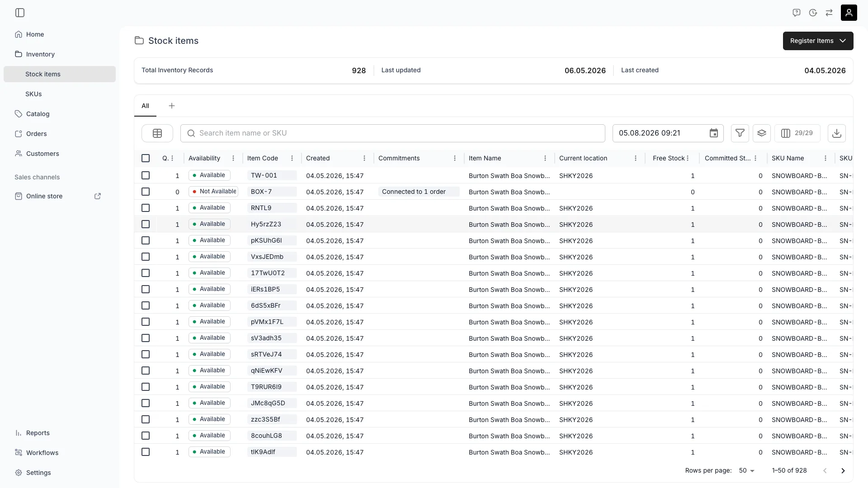Image resolution: width=868 pixels, height=488 pixels.
Task: Open Committed Stock column options menu
Action: point(755,158)
